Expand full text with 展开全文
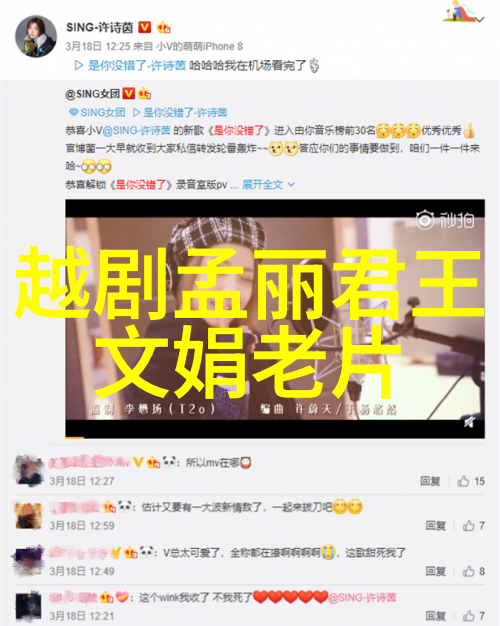 262,184
